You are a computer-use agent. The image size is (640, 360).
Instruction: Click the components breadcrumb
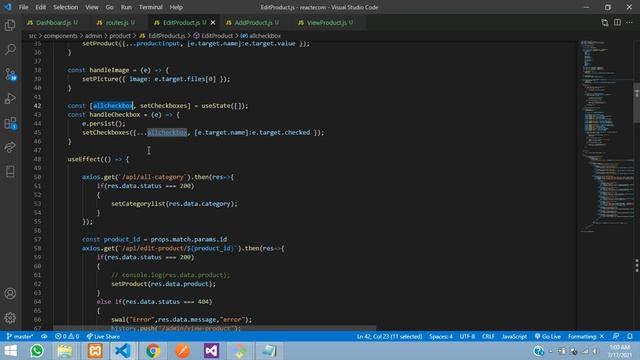60,36
